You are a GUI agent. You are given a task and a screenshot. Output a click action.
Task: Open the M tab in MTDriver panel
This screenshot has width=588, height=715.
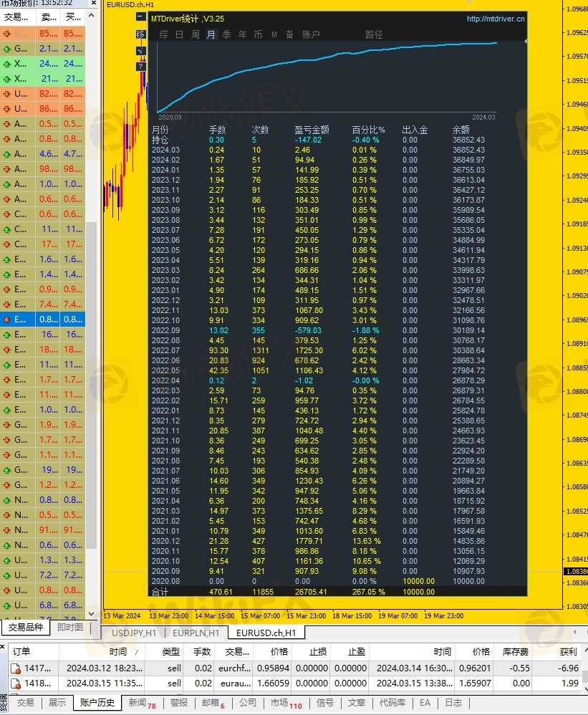(274, 34)
